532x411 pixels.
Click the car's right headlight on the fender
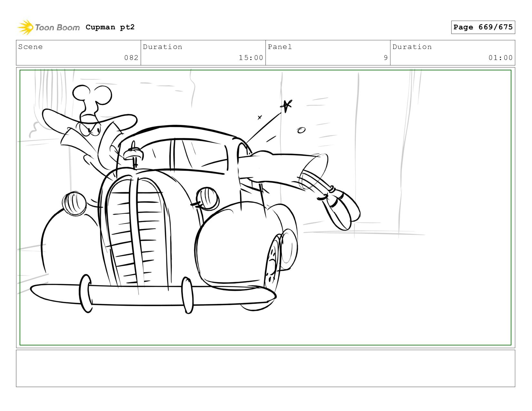tap(207, 198)
